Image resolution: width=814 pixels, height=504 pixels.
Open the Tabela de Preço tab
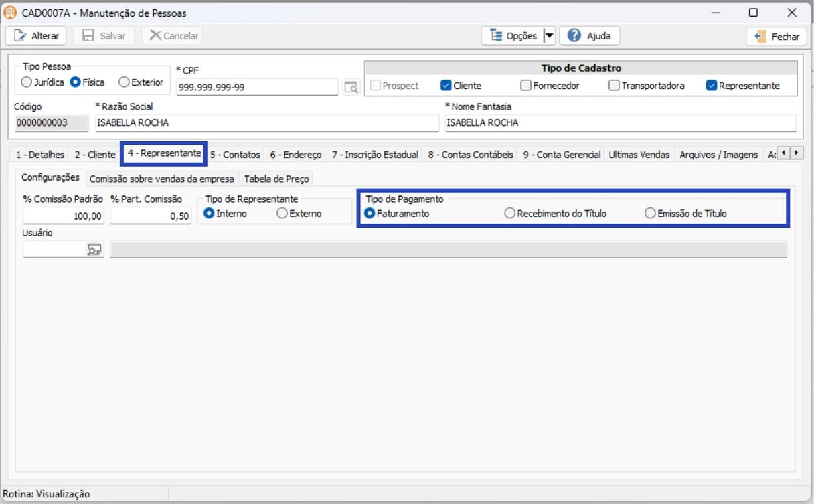pyautogui.click(x=275, y=179)
